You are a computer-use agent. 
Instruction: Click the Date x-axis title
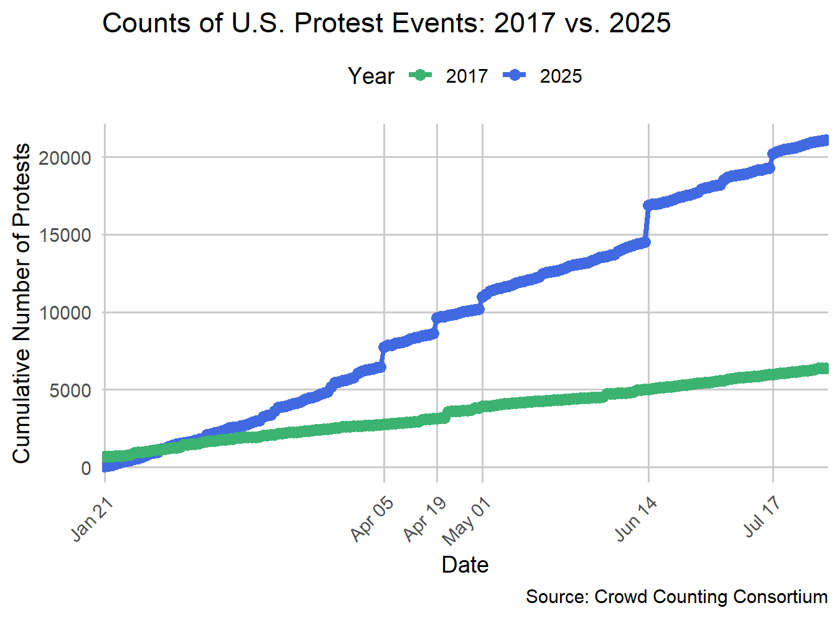click(465, 565)
